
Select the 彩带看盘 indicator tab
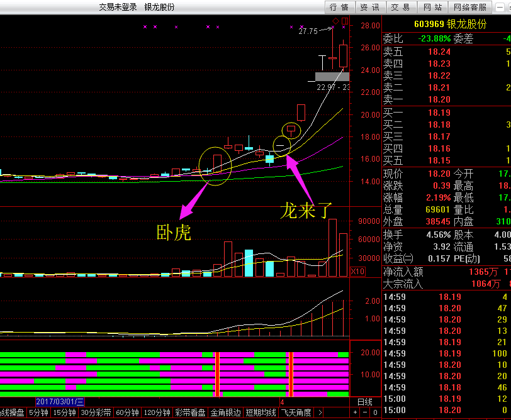(x=190, y=413)
